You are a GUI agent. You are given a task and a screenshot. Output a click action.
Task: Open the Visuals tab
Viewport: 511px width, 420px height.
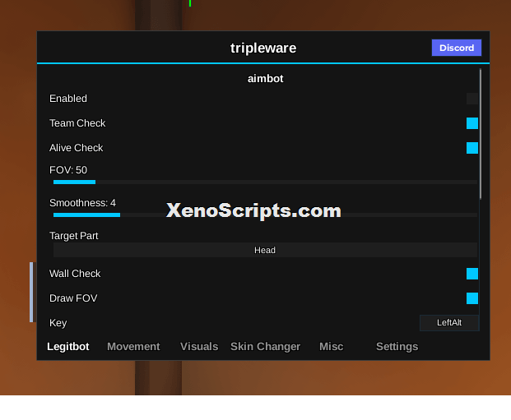coord(199,346)
